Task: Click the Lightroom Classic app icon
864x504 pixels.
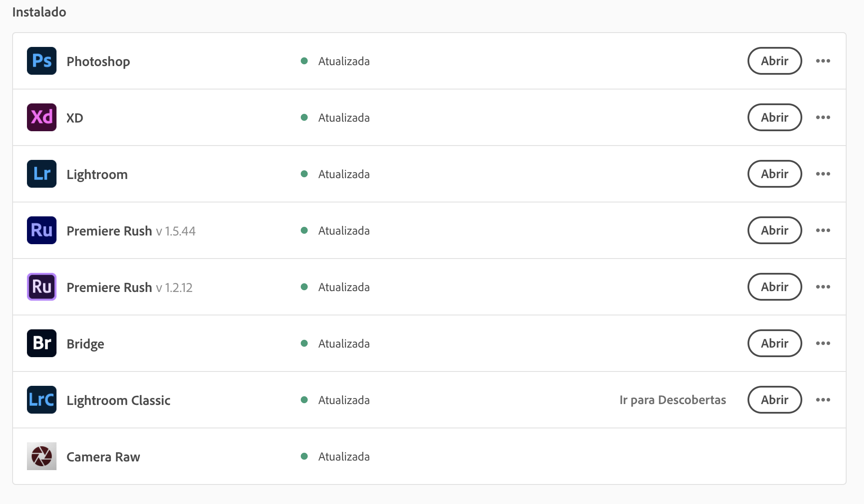Action: [x=41, y=400]
